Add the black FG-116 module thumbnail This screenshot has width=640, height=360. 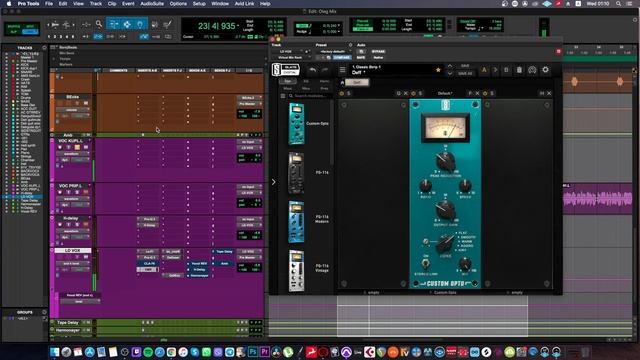[x=296, y=173]
